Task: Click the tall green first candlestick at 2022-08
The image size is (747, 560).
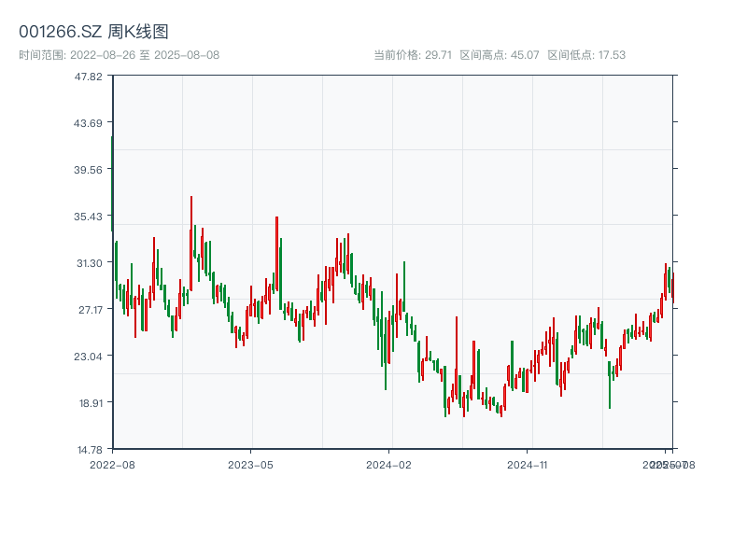Action: pyautogui.click(x=112, y=184)
